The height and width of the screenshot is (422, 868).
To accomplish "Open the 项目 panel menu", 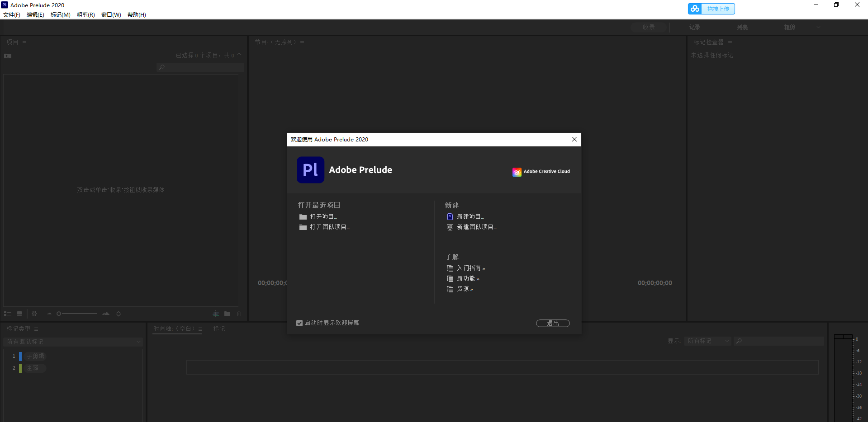I will pos(24,42).
